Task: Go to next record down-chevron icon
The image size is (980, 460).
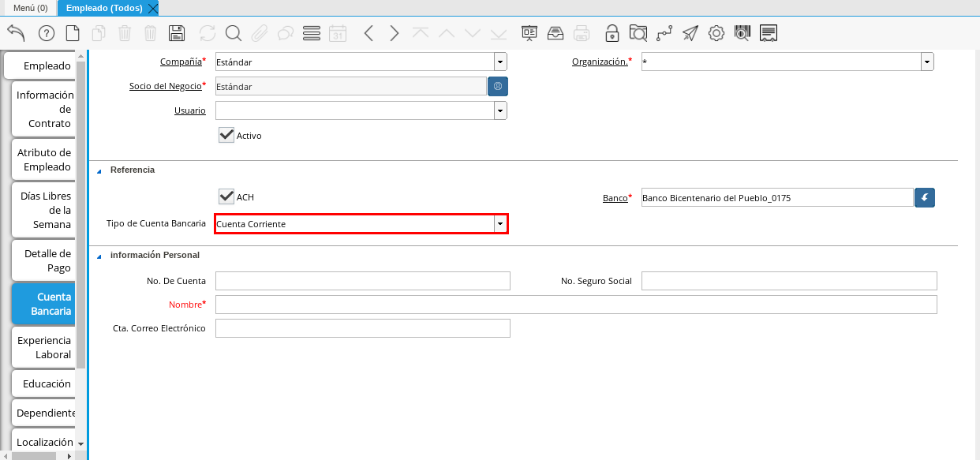Action: 473,33
